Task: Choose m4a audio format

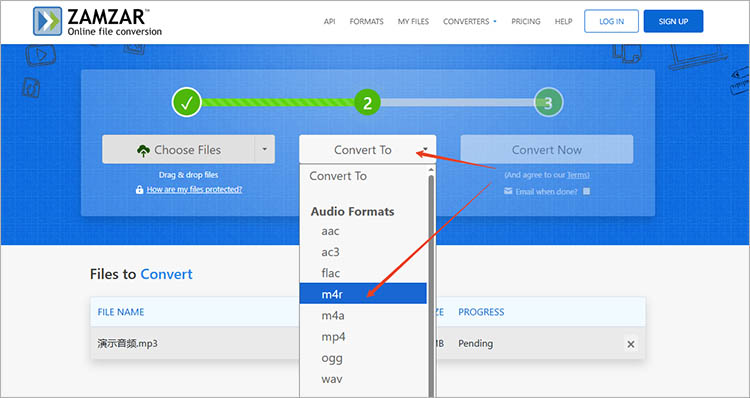Action: 363,315
